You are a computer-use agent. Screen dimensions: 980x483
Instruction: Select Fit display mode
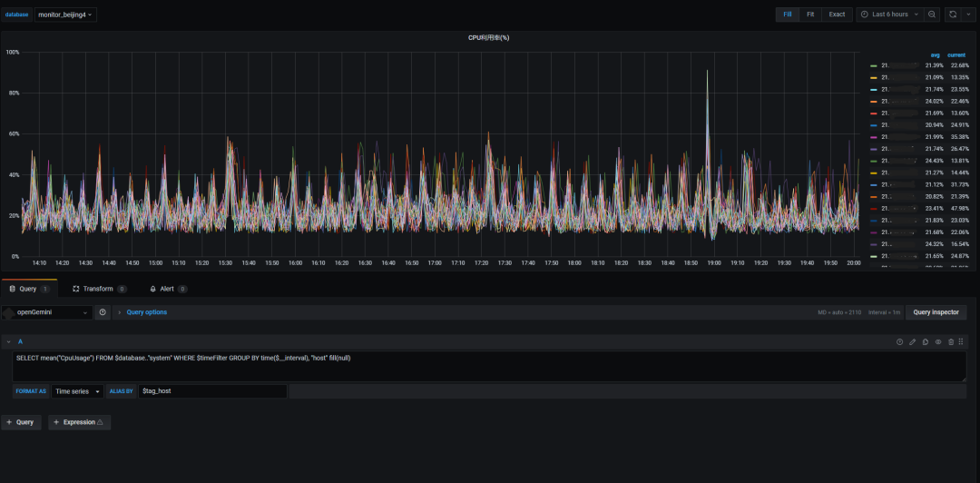coord(810,15)
